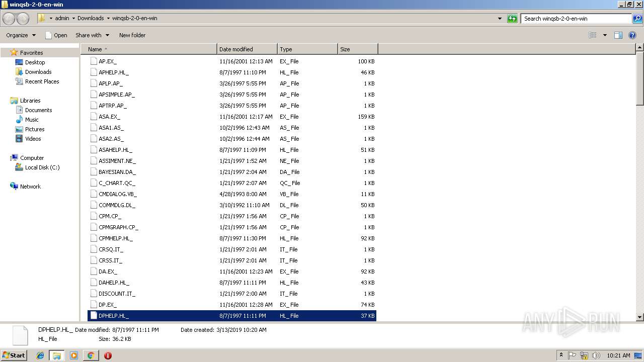Open the Share with dropdown

coord(92,35)
